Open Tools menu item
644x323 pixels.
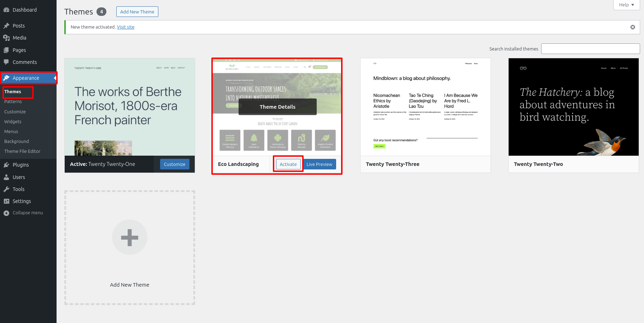28,189
